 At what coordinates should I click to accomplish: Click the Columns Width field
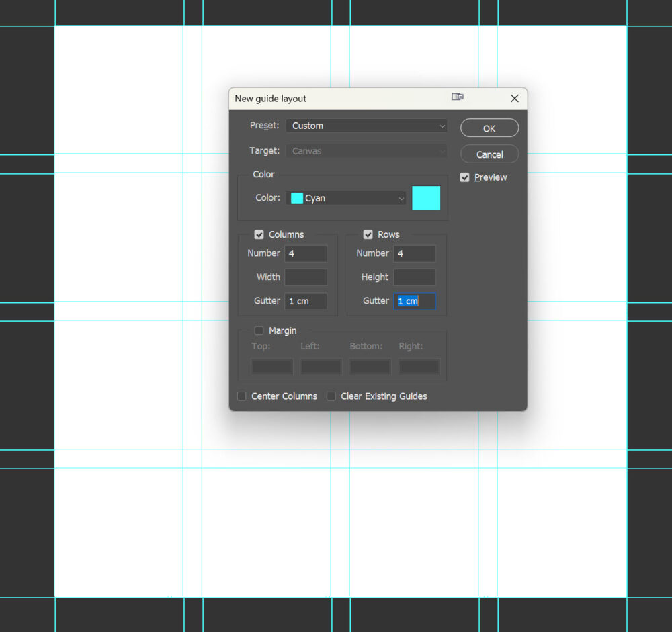(306, 277)
